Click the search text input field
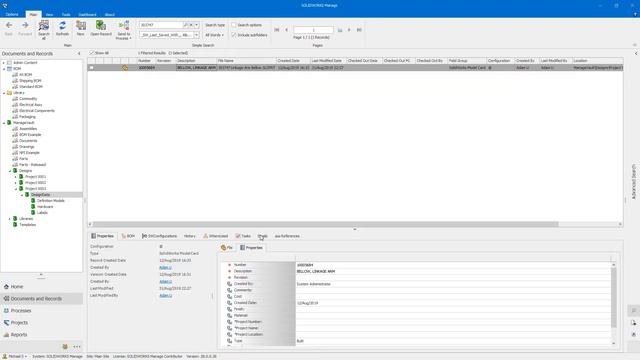 (161, 25)
